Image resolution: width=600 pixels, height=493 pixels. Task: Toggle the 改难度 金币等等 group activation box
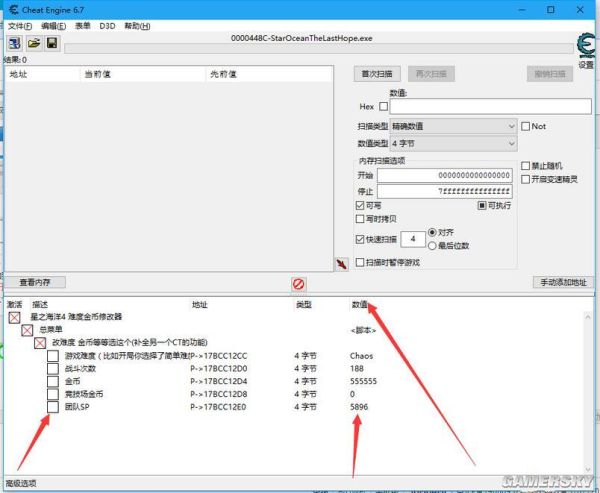click(40, 343)
